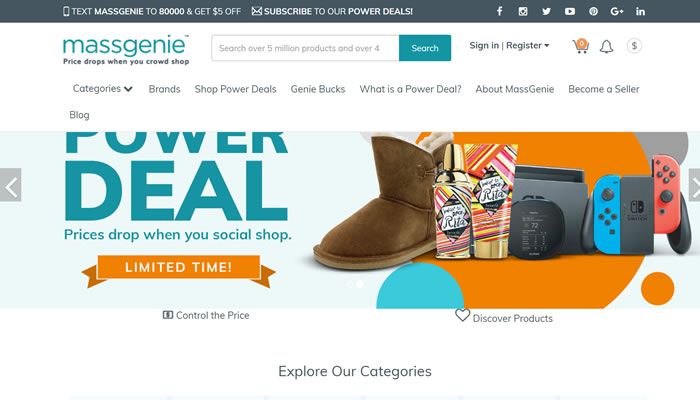Open the Sign in | Register dropdown

pyautogui.click(x=509, y=46)
